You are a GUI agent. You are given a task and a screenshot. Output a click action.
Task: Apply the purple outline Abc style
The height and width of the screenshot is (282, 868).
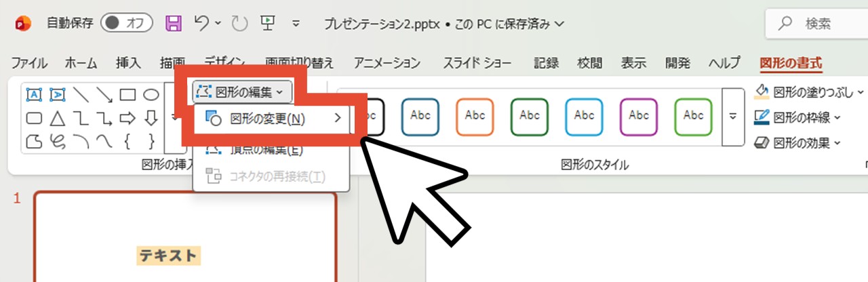pyautogui.click(x=639, y=117)
